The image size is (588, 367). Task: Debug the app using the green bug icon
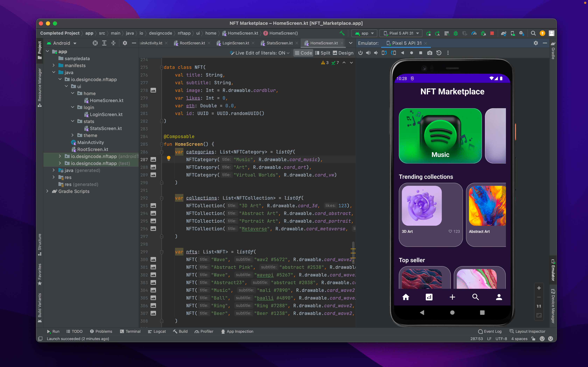[456, 33]
